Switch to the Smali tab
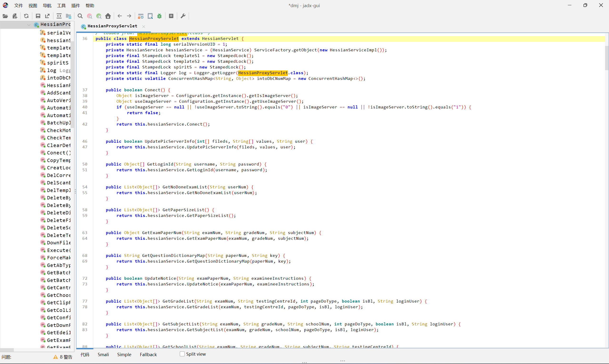This screenshot has height=364, width=609. (103, 354)
